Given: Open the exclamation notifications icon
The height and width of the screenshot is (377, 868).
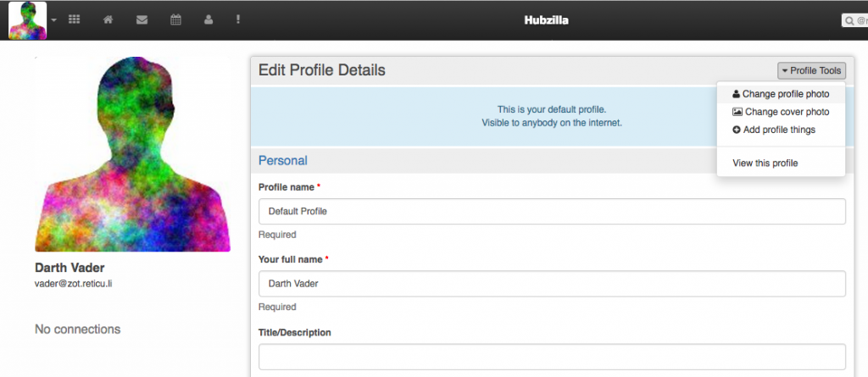Looking at the screenshot, I should tap(239, 19).
